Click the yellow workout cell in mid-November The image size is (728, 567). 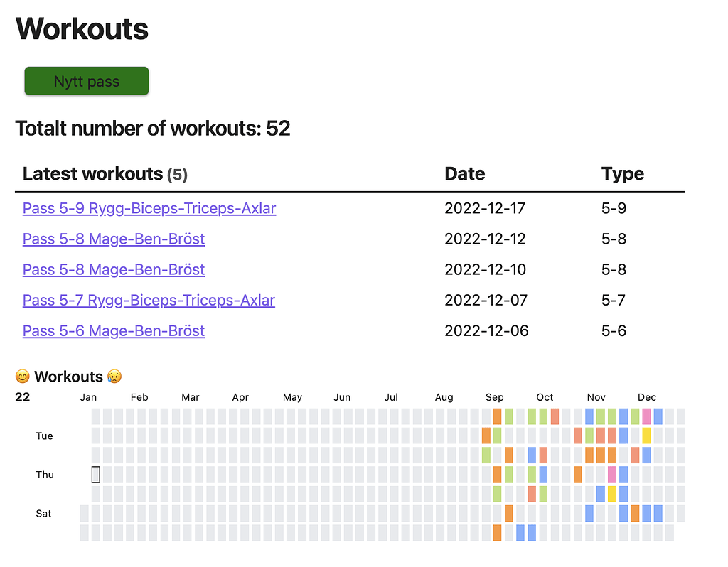pyautogui.click(x=612, y=493)
